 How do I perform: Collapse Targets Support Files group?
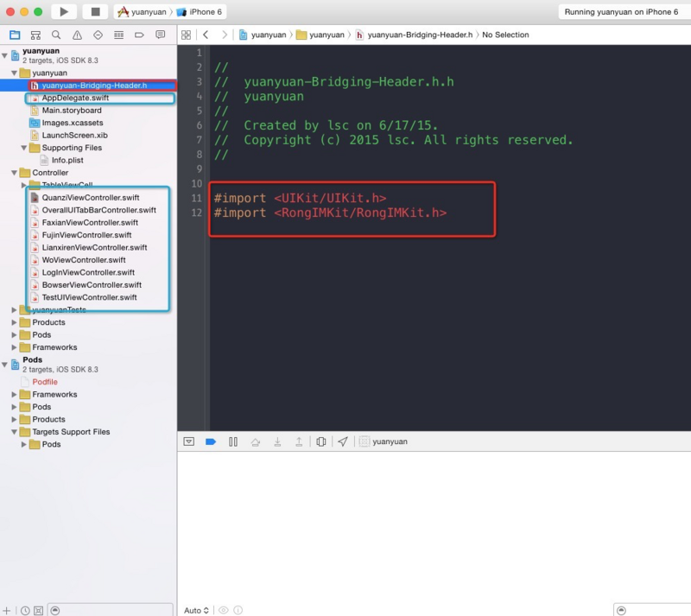[15, 432]
